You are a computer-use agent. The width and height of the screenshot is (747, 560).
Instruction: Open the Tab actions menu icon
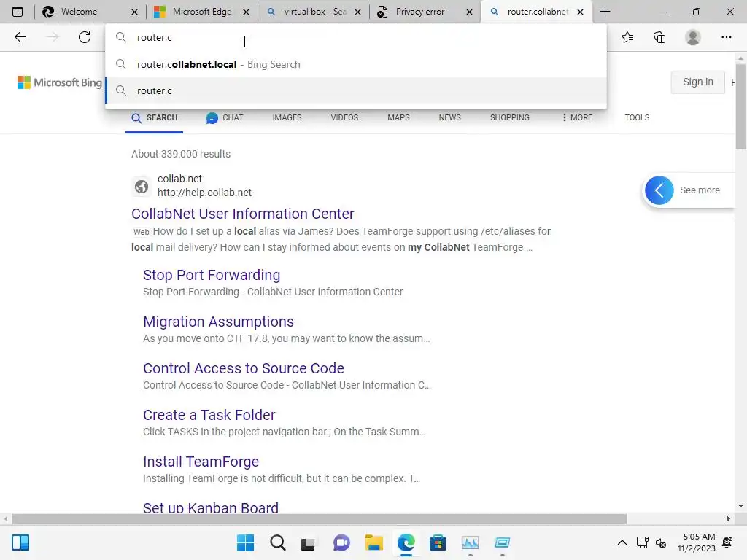click(18, 12)
